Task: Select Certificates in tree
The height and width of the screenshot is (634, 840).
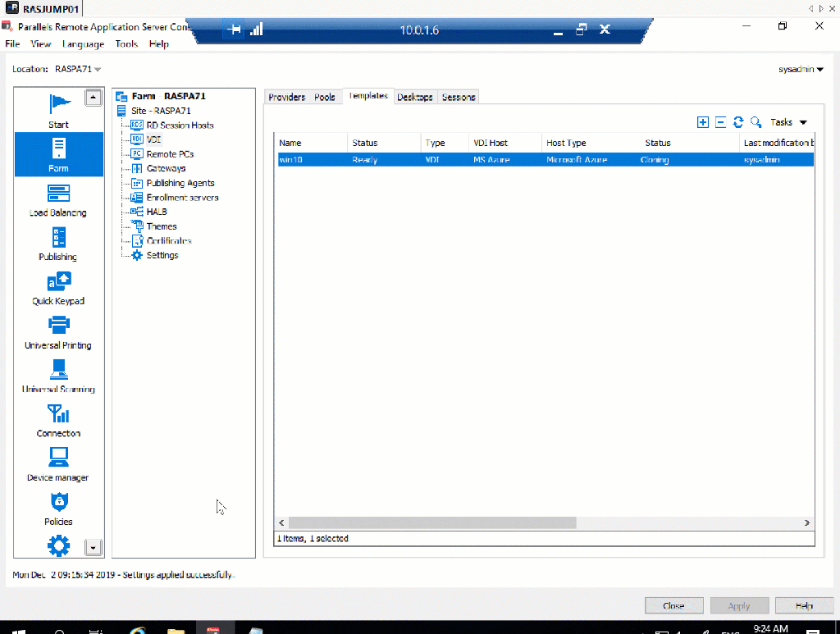Action: [x=169, y=240]
